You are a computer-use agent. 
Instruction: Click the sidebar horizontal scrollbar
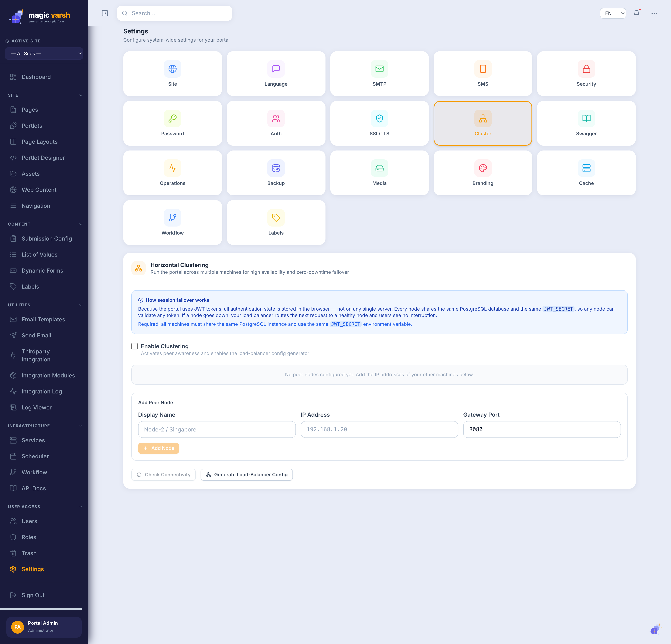coord(41,609)
